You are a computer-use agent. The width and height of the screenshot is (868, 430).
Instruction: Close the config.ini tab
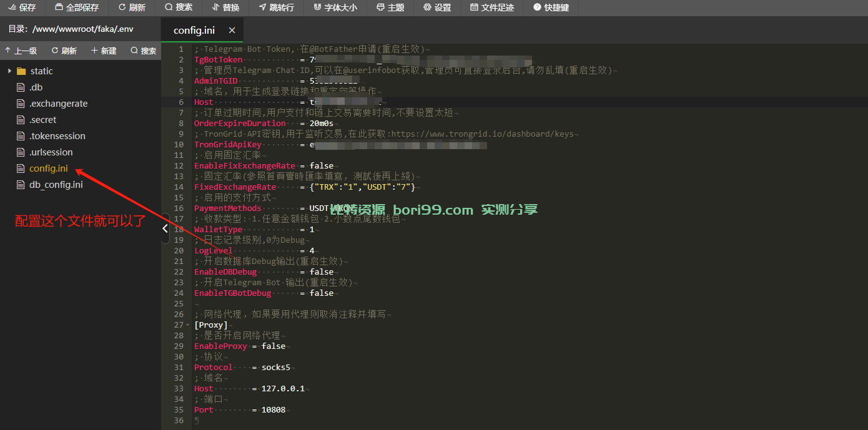pos(232,31)
